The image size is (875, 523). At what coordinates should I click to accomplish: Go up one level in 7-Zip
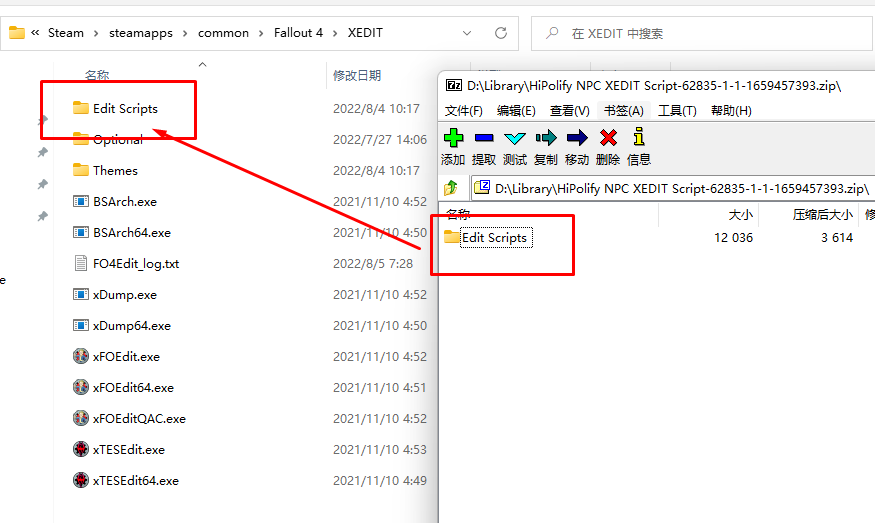coord(451,188)
